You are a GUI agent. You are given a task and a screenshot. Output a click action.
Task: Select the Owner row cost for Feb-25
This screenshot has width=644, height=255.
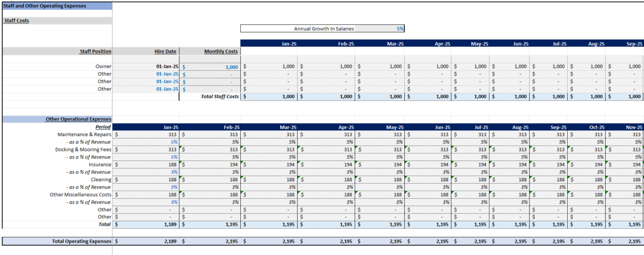[x=326, y=66]
